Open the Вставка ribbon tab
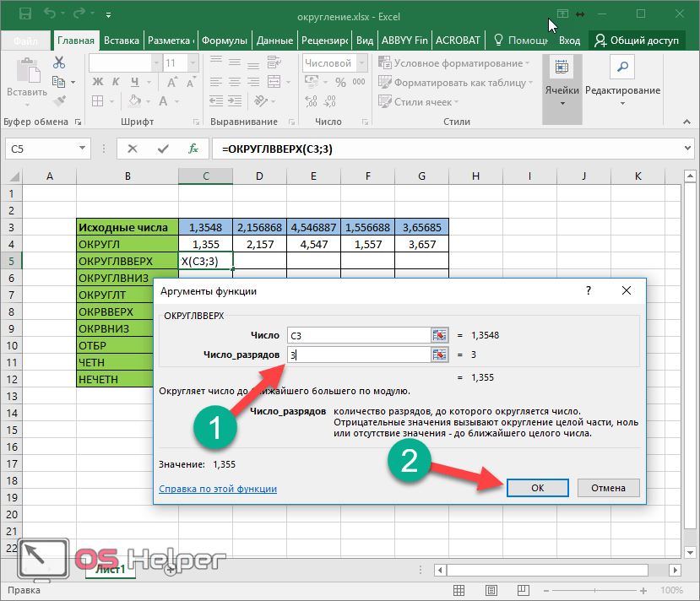 click(x=122, y=41)
